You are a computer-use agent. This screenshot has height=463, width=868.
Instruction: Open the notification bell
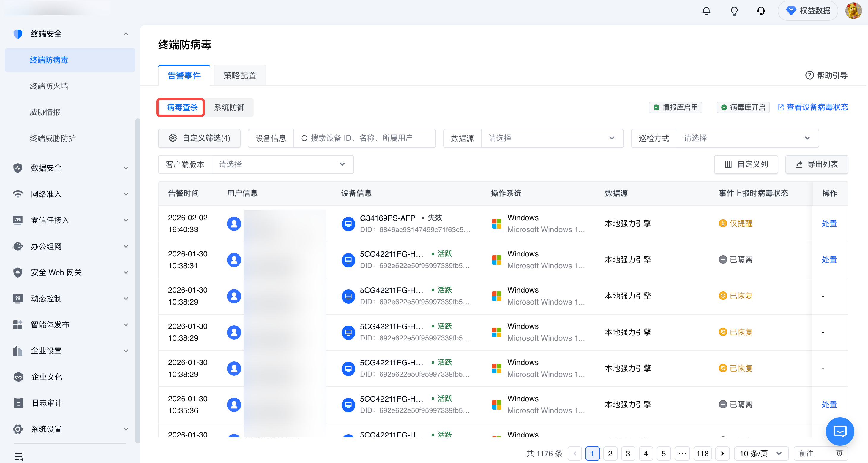pos(706,11)
